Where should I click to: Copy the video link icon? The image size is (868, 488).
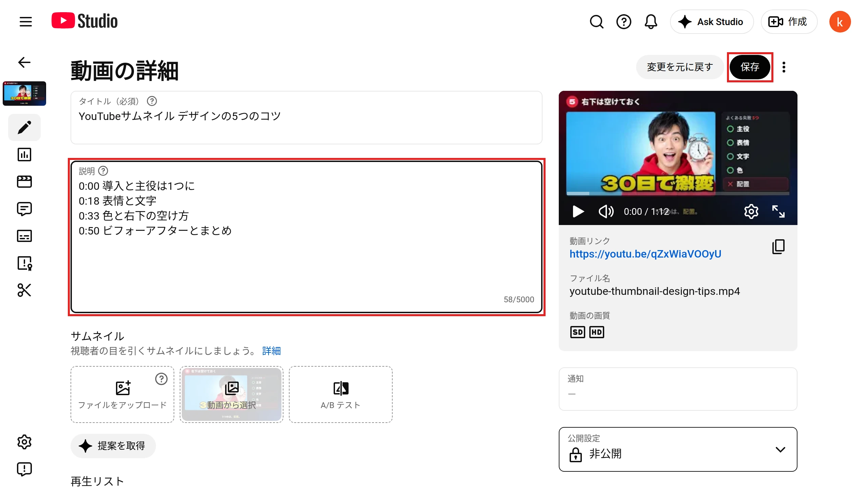pyautogui.click(x=778, y=247)
